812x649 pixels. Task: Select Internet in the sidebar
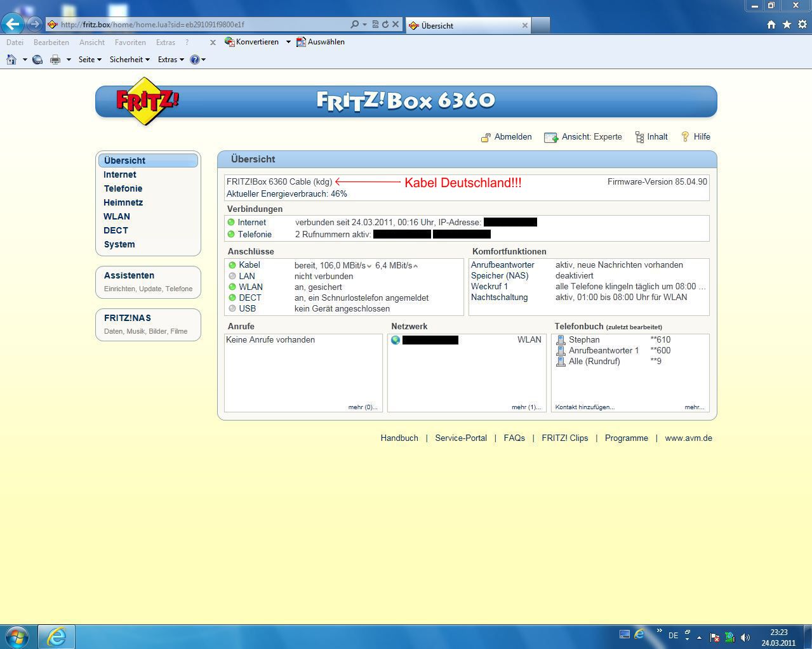tap(120, 174)
